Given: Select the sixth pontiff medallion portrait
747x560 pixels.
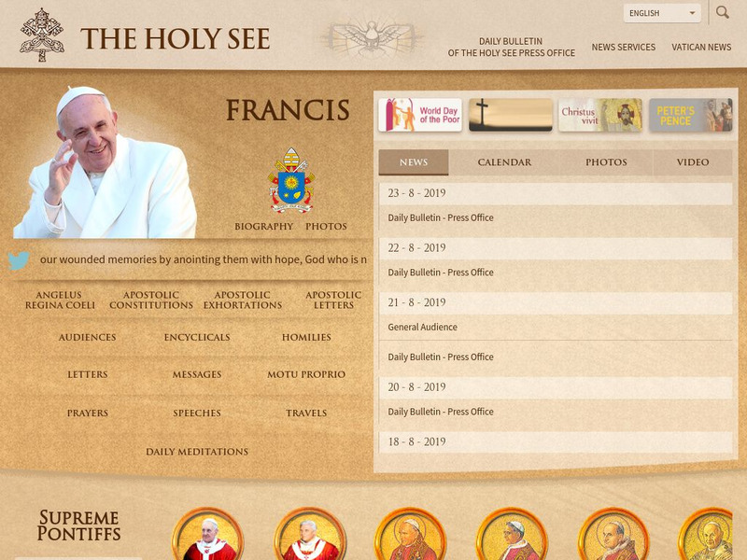Looking at the screenshot, I should coord(706,534).
